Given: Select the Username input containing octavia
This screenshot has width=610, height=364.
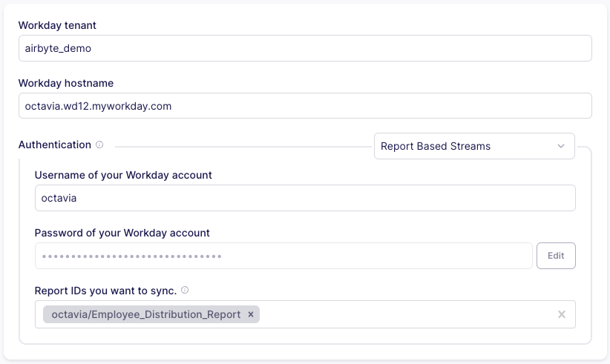Looking at the screenshot, I should click(304, 198).
